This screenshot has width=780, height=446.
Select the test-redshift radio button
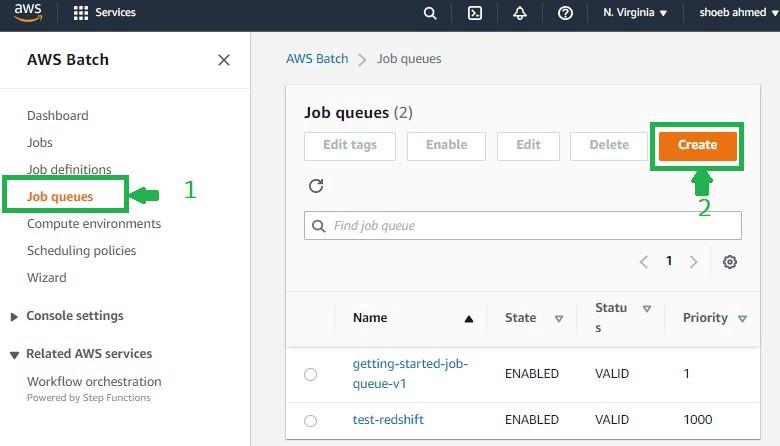point(310,421)
